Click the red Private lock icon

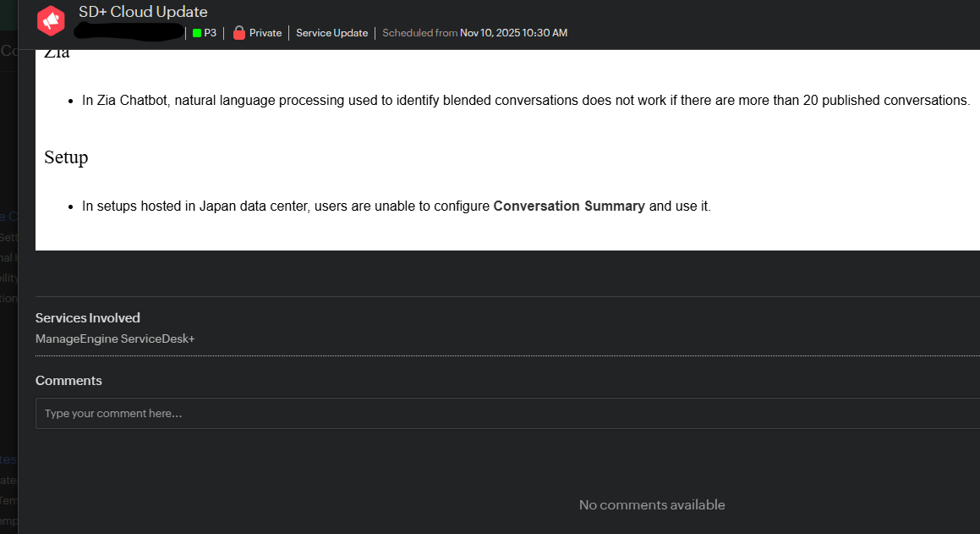pos(239,33)
